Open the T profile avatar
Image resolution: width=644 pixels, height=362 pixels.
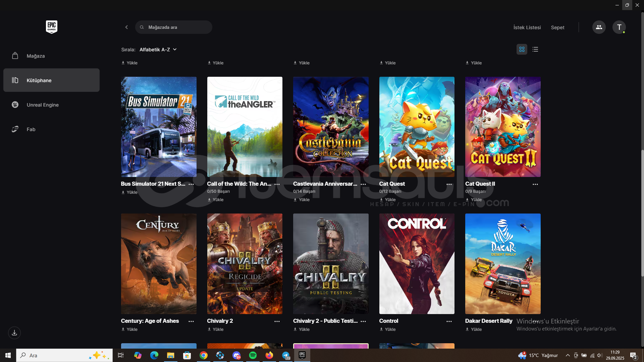pos(619,27)
